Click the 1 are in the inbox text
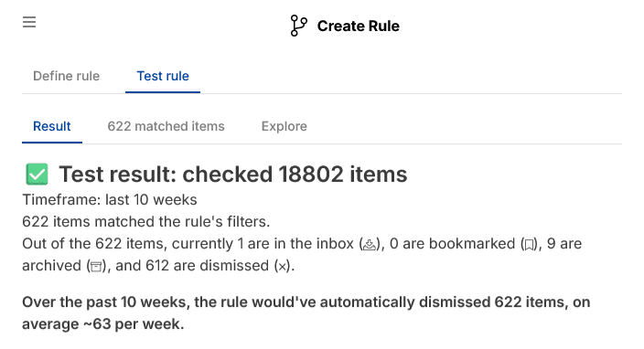 click(295, 244)
